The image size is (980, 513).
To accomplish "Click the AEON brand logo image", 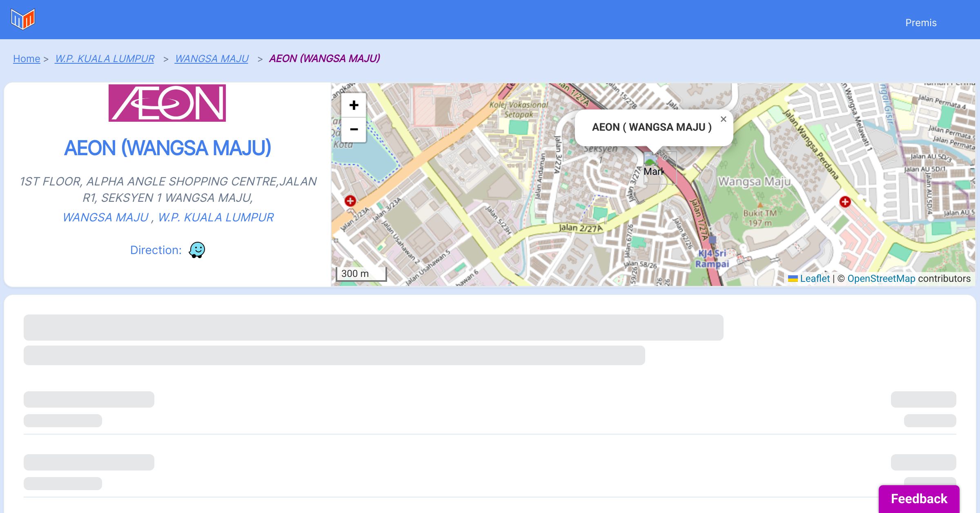I will coord(167,103).
